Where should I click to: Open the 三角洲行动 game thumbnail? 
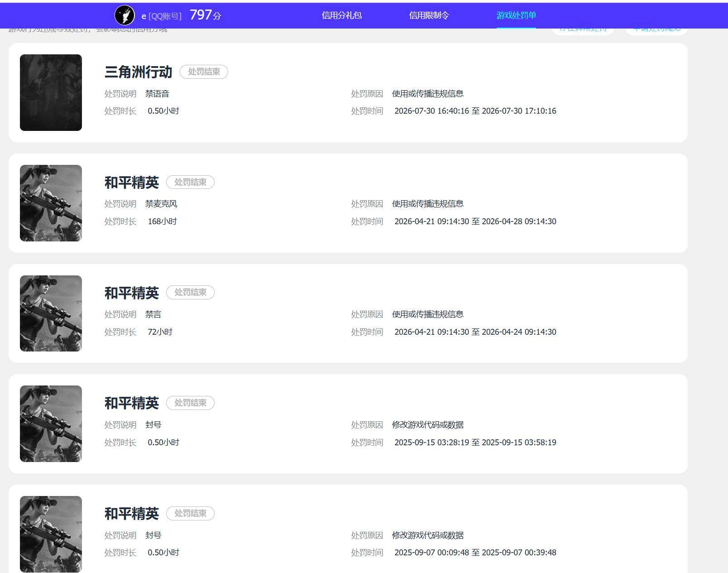(51, 92)
